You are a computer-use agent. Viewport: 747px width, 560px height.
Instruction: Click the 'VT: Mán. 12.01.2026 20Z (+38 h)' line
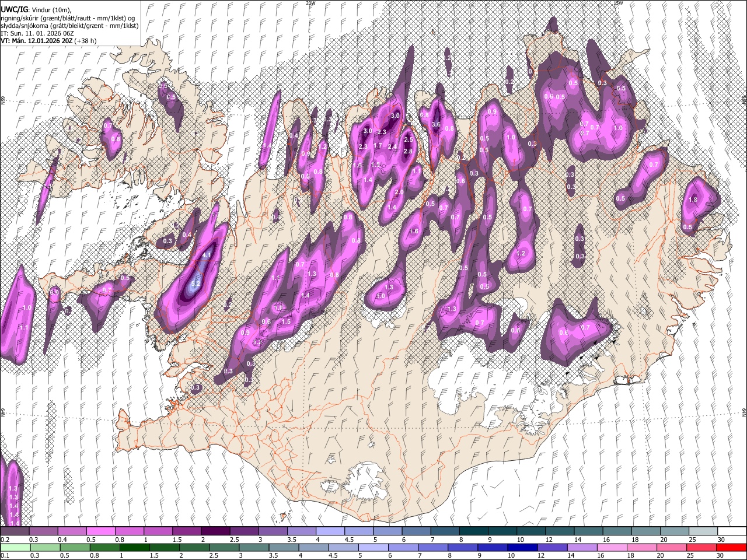48,41
